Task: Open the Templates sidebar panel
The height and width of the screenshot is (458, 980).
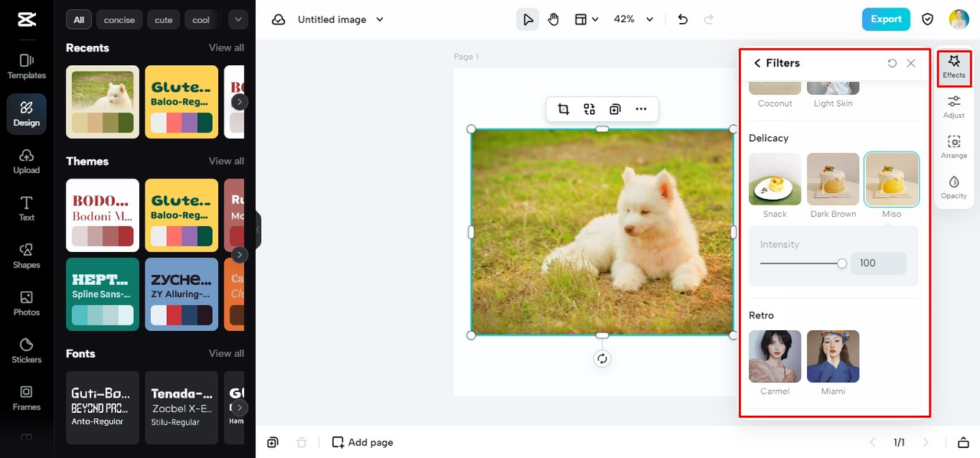Action: point(27,67)
